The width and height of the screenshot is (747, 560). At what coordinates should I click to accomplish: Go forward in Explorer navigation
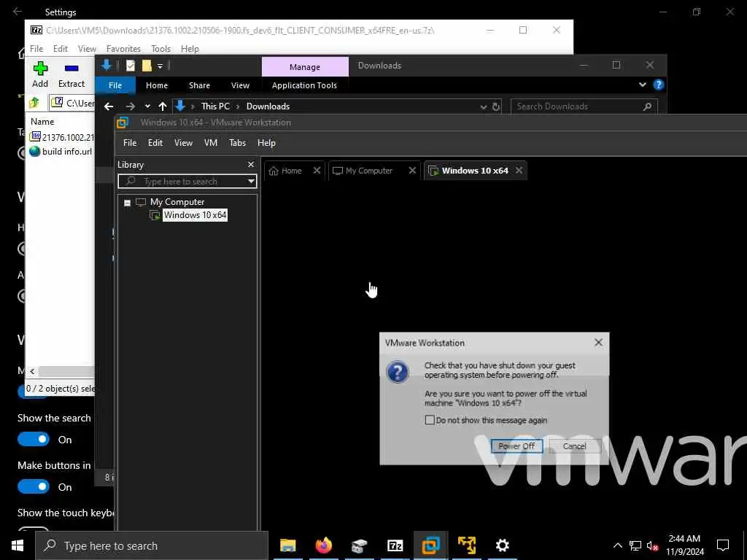pyautogui.click(x=130, y=106)
